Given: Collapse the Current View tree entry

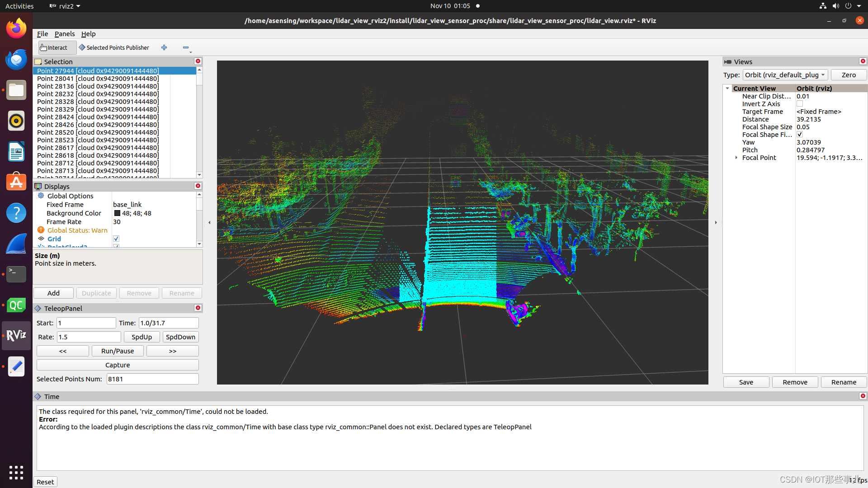Looking at the screenshot, I should pos(727,88).
